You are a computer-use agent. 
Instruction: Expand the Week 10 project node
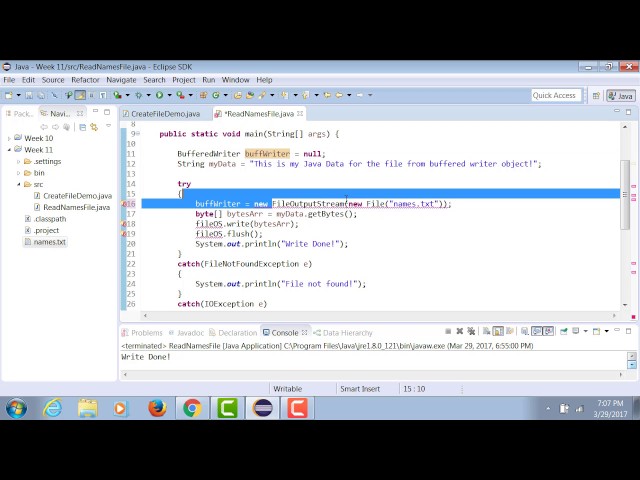coord(9,138)
